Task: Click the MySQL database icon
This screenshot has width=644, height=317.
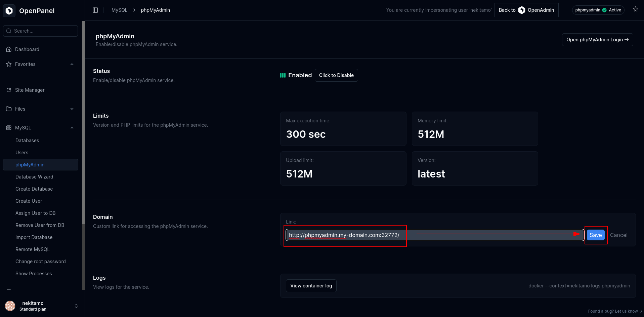Action: pos(9,128)
